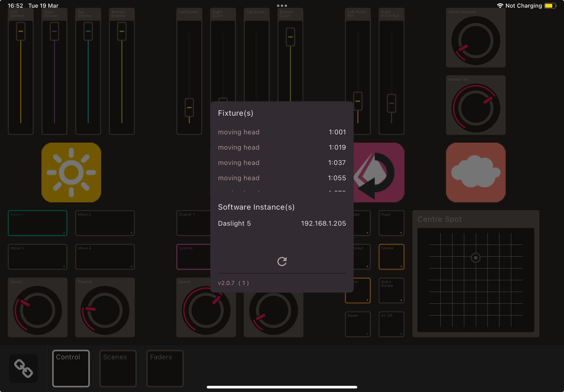Viewport: 564px width, 392px height.
Task: Toggle the Flash button
Action: tap(391, 223)
